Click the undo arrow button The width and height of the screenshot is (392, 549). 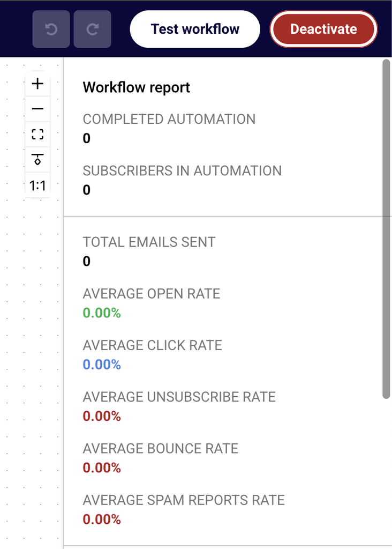tap(51, 29)
